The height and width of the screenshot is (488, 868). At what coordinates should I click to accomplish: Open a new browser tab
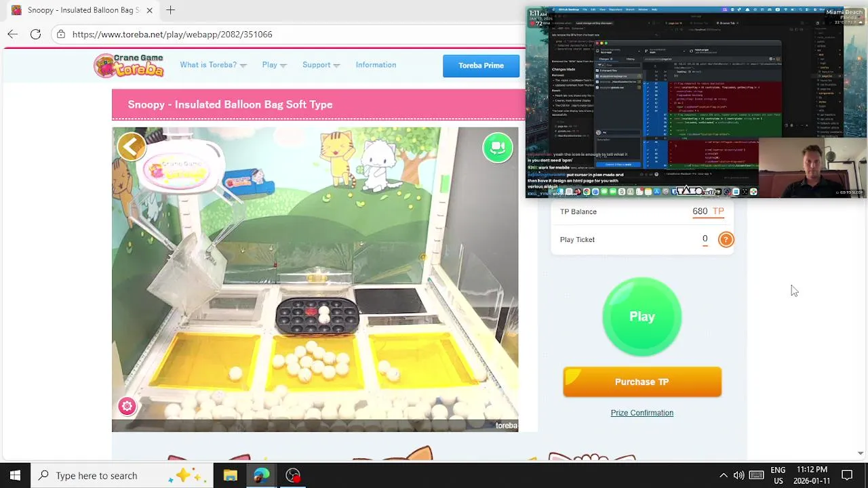click(171, 10)
